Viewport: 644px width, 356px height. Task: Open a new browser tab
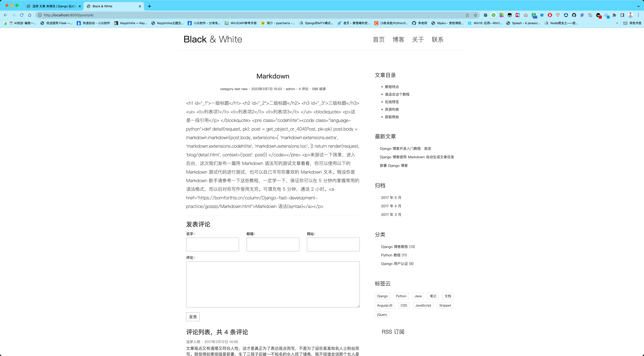[150, 6]
